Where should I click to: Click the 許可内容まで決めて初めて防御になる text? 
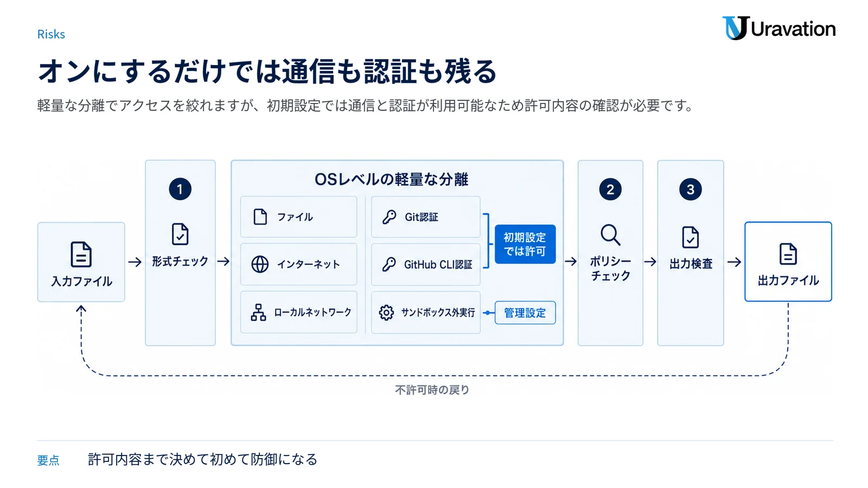202,459
